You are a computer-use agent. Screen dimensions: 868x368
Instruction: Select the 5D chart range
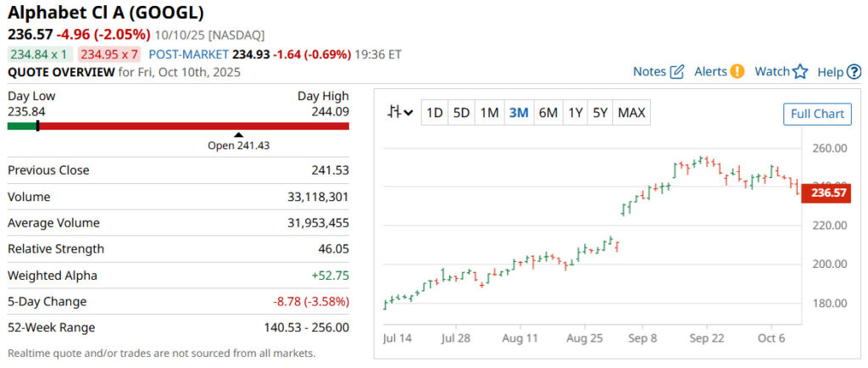point(461,113)
